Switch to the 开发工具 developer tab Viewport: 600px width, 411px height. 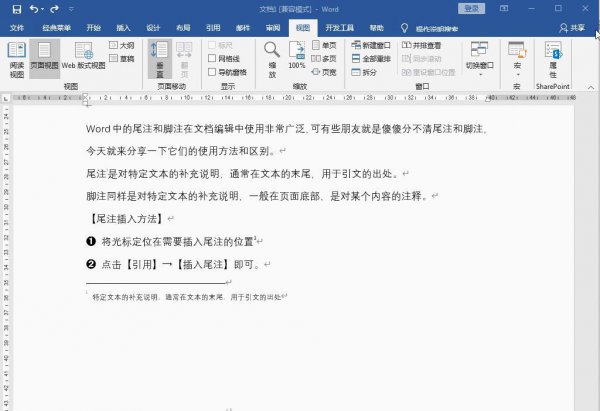coord(339,28)
